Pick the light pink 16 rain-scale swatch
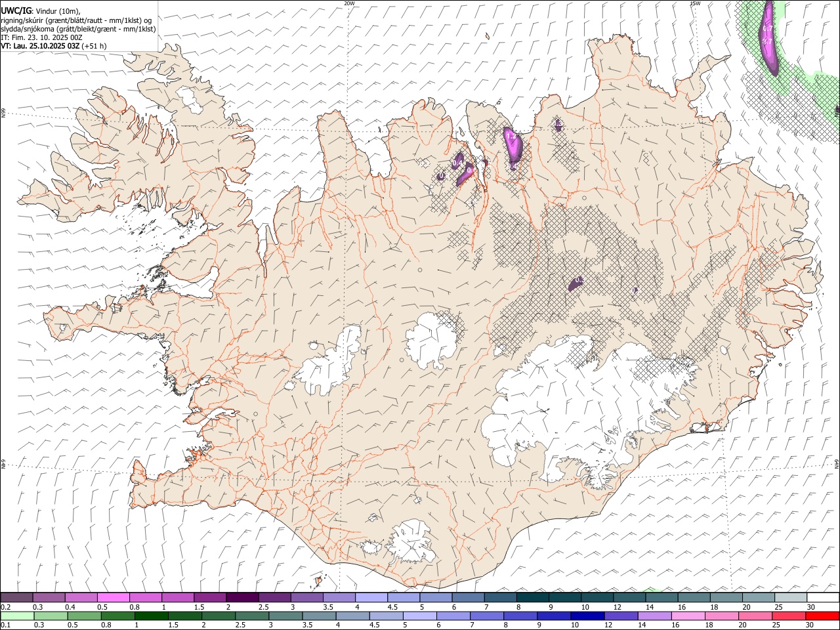Image resolution: width=840 pixels, height=630 pixels. pos(687,616)
